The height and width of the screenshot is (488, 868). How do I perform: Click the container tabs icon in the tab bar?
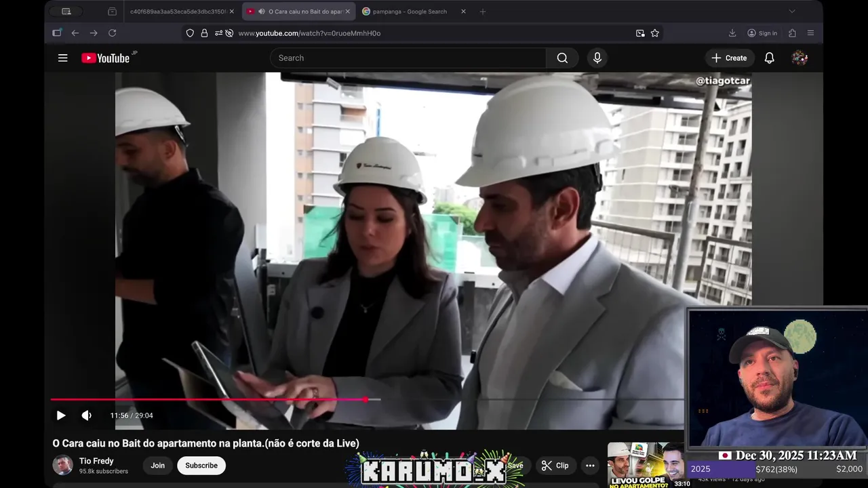point(112,12)
